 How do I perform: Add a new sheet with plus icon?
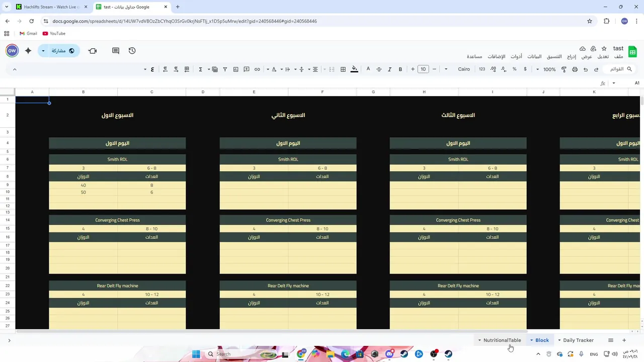[624, 340]
